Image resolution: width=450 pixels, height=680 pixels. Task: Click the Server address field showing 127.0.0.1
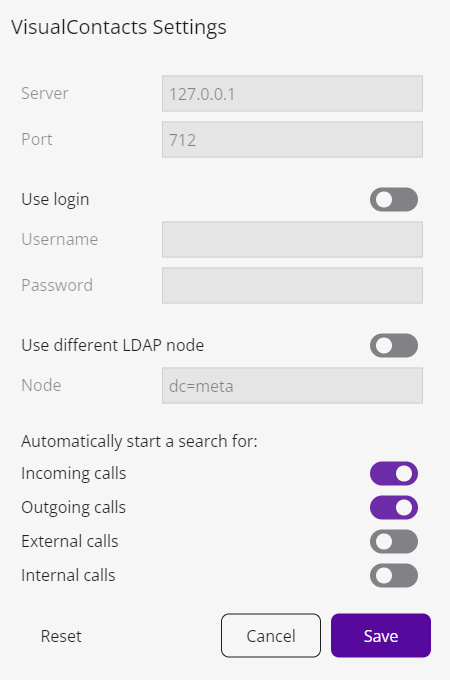tap(292, 94)
